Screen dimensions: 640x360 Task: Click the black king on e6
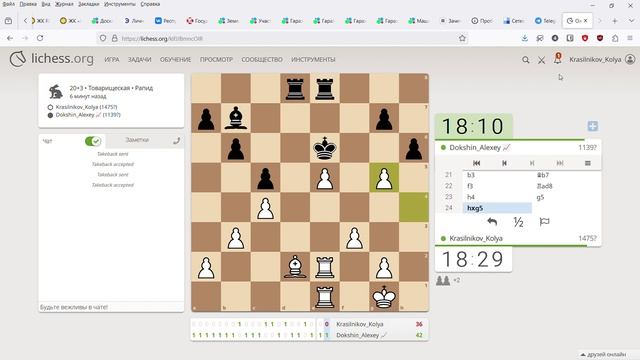pyautogui.click(x=324, y=148)
